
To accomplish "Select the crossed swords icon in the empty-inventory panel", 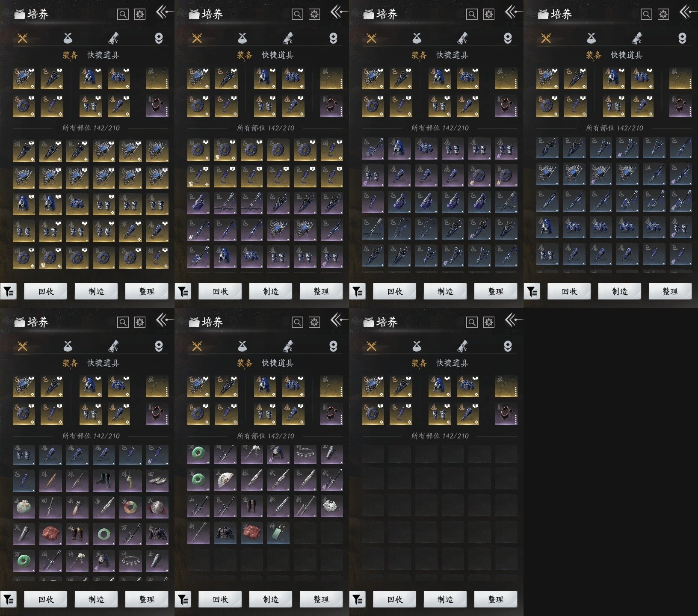I will 371,346.
